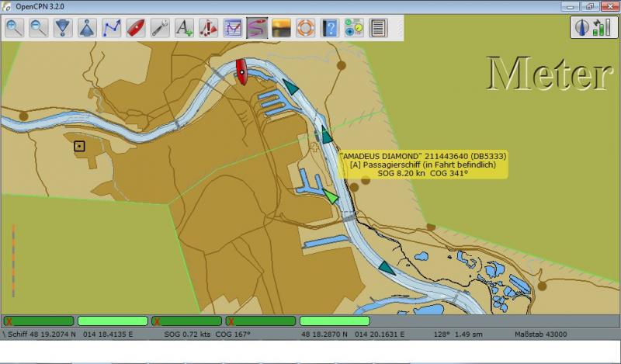Click the Zoom In magnifier tool
The image size is (621, 364).
pos(15,29)
